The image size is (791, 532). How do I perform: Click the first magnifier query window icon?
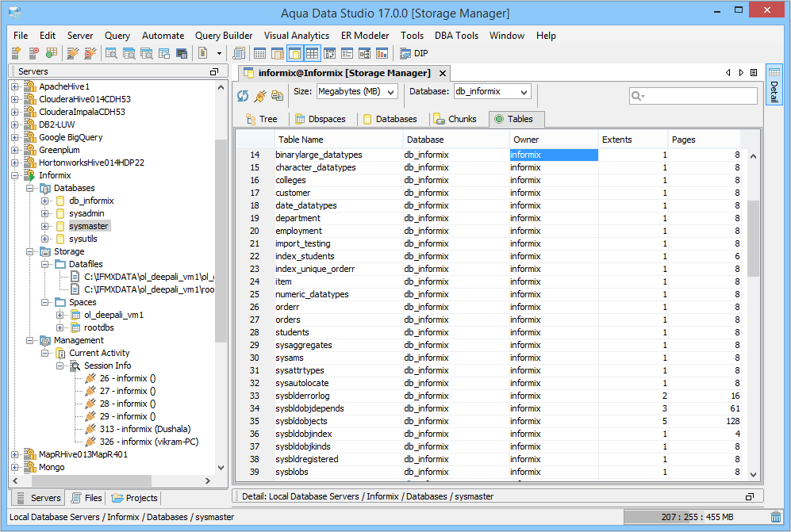tap(111, 53)
